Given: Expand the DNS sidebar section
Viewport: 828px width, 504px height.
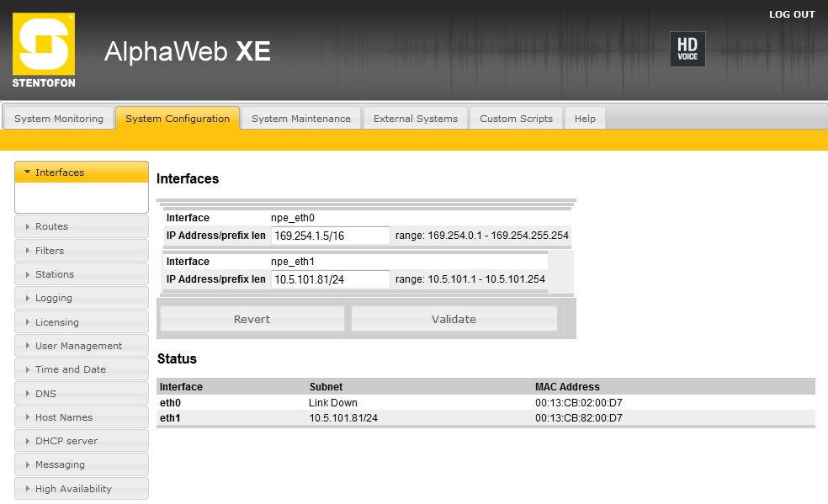Looking at the screenshot, I should pos(82,394).
